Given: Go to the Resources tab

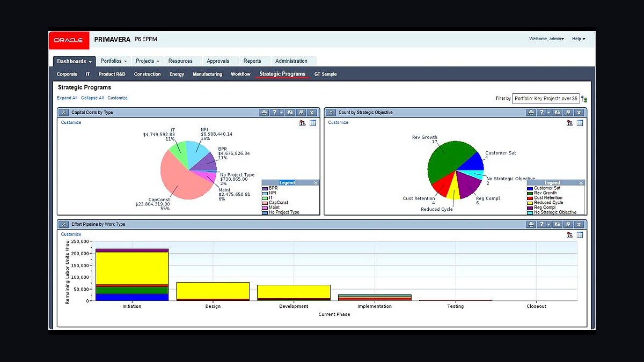Looking at the screenshot, I should [180, 61].
